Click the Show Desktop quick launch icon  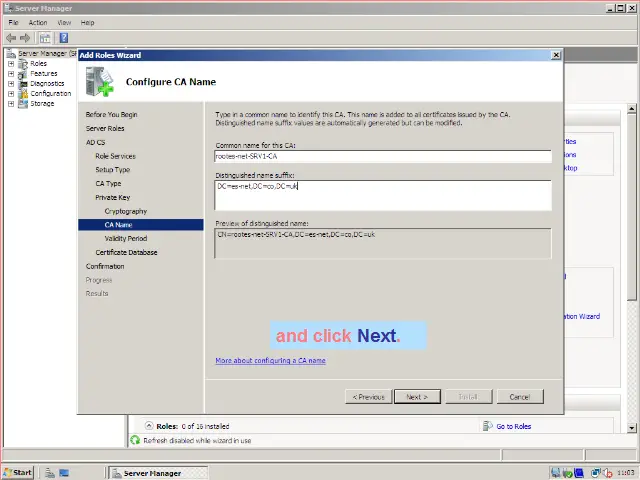click(x=64, y=473)
